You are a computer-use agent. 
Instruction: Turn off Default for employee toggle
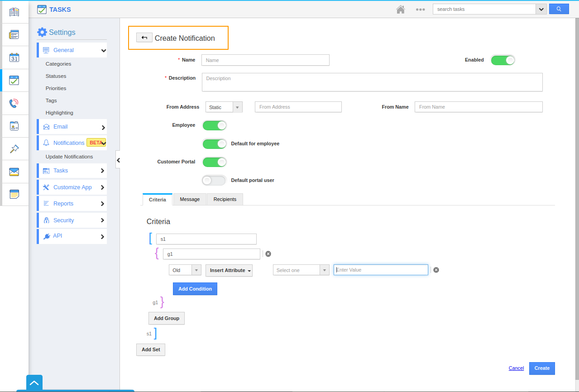click(x=214, y=144)
